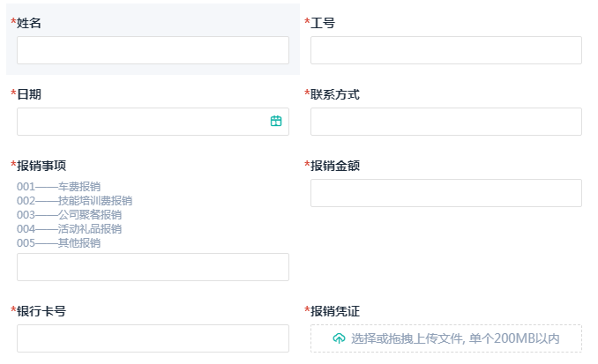The height and width of the screenshot is (364, 598).
Task: Click the 姓名 text input box
Action: click(x=153, y=50)
